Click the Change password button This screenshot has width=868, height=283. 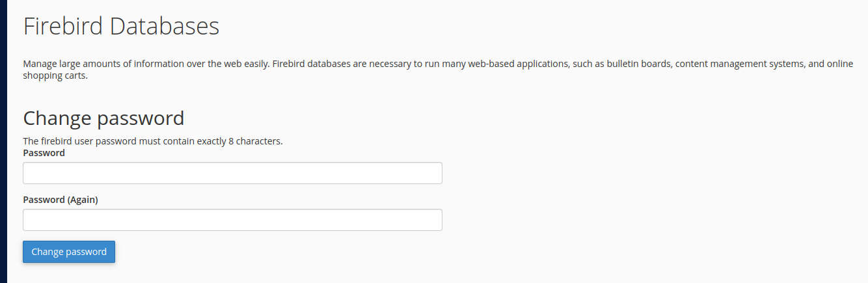click(69, 252)
